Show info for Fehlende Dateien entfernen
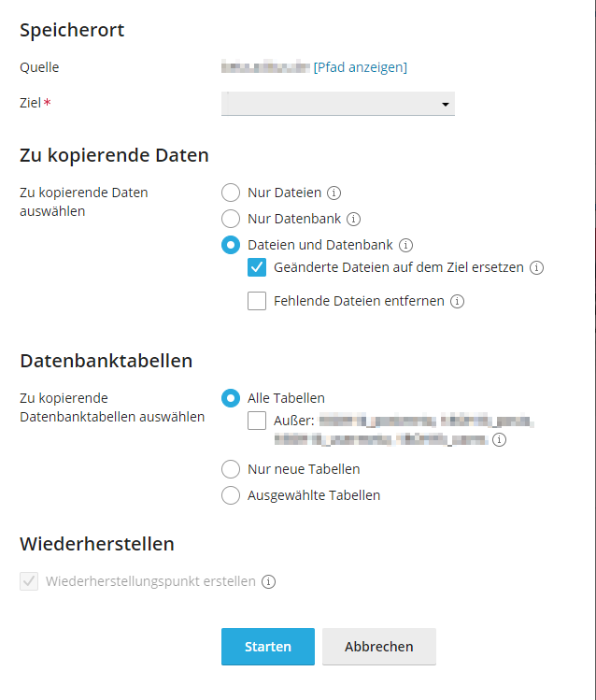This screenshot has height=700, width=596. tap(457, 301)
